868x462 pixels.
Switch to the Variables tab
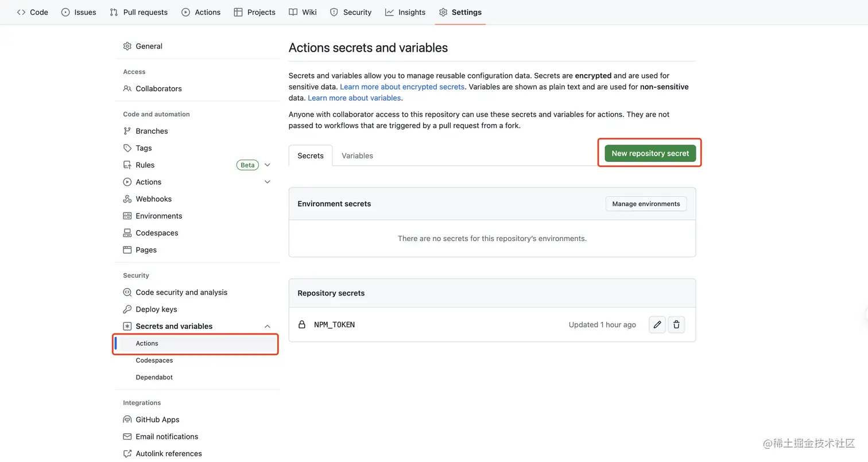coord(357,156)
